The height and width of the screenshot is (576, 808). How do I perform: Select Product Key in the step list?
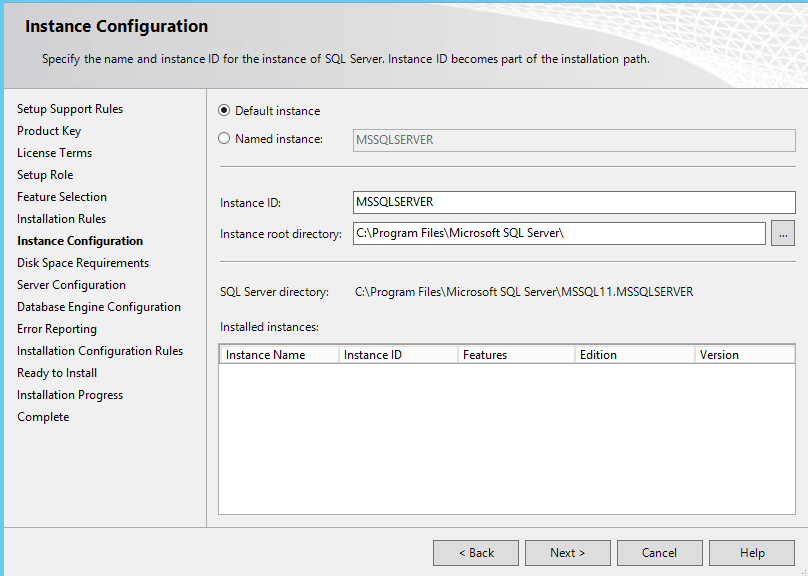point(49,131)
